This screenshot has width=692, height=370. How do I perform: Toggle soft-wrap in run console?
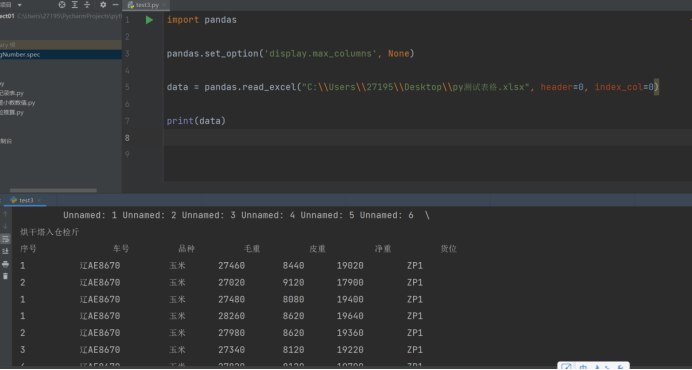click(x=5, y=239)
